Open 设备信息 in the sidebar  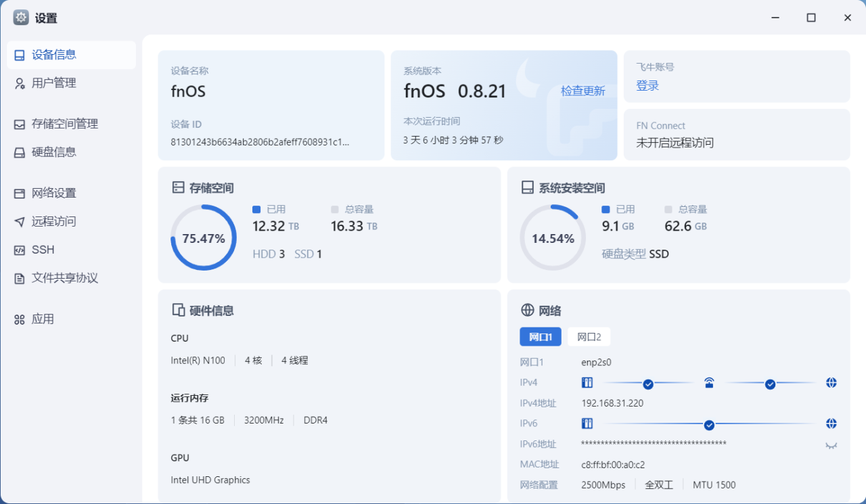(x=54, y=55)
